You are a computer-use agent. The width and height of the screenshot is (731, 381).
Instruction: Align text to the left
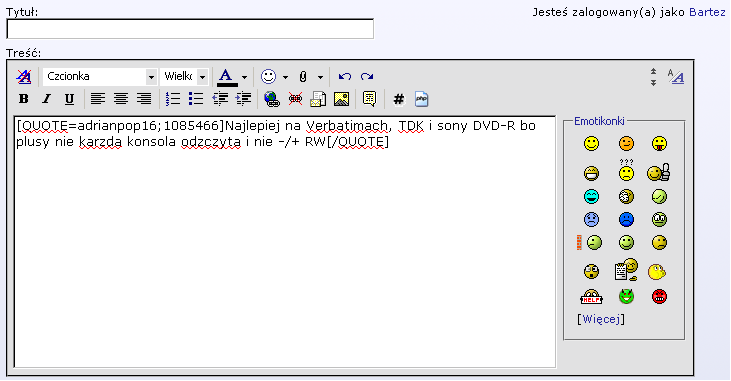(x=97, y=99)
